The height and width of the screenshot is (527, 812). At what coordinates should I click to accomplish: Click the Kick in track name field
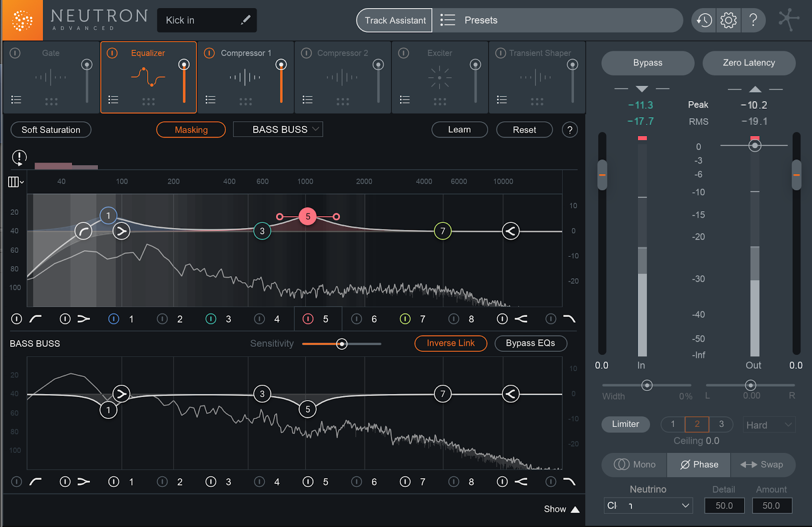[x=207, y=20]
